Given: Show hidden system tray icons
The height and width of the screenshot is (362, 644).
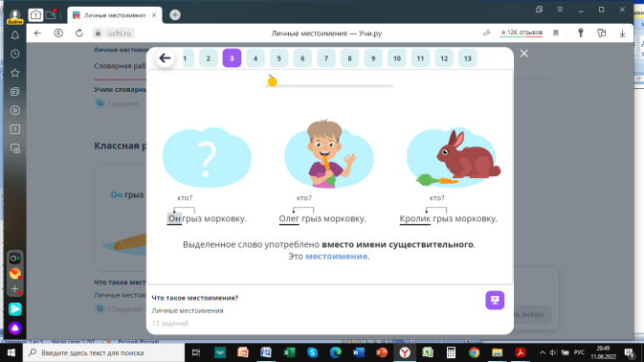Looking at the screenshot, I should tap(543, 352).
